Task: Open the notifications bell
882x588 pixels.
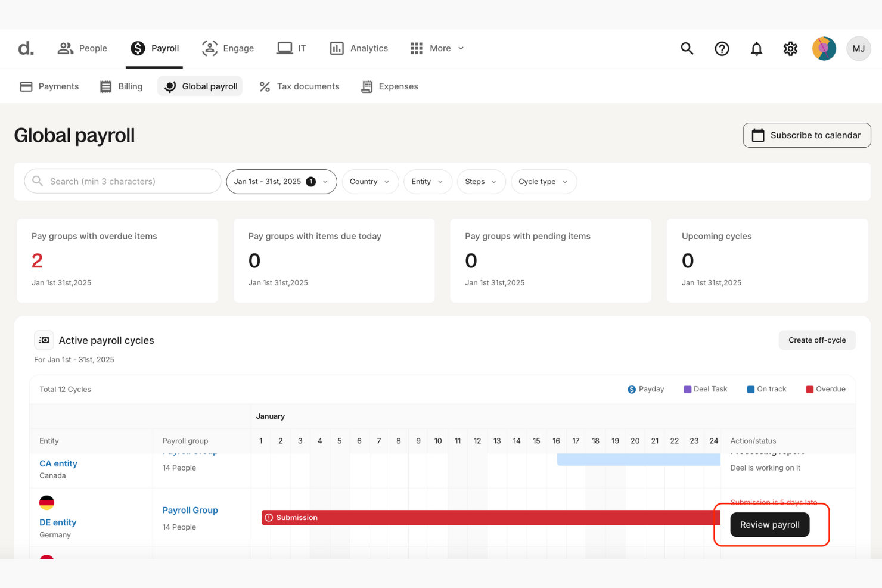Action: click(x=756, y=49)
